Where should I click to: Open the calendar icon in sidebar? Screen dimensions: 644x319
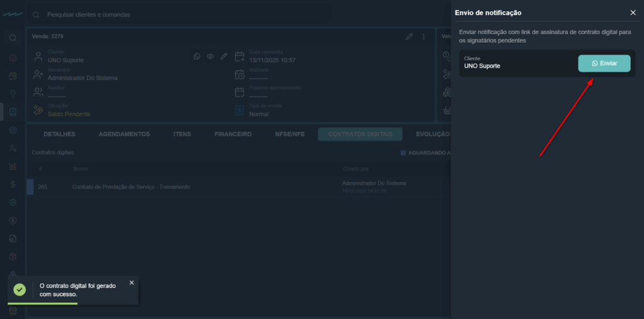(13, 76)
